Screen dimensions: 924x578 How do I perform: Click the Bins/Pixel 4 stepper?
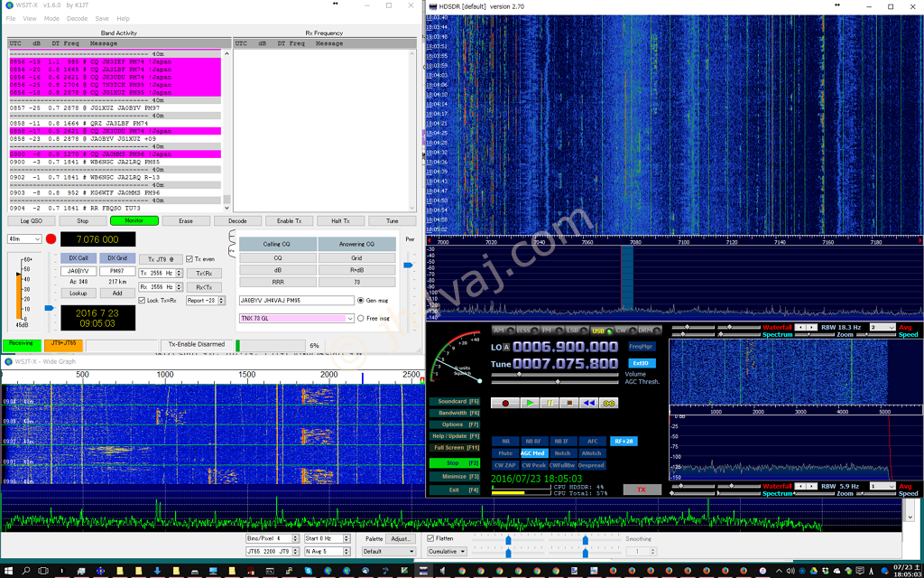click(x=297, y=538)
